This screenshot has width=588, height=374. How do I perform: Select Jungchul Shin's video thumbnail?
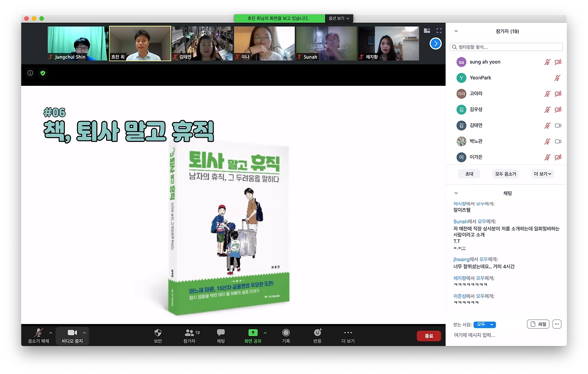point(78,44)
